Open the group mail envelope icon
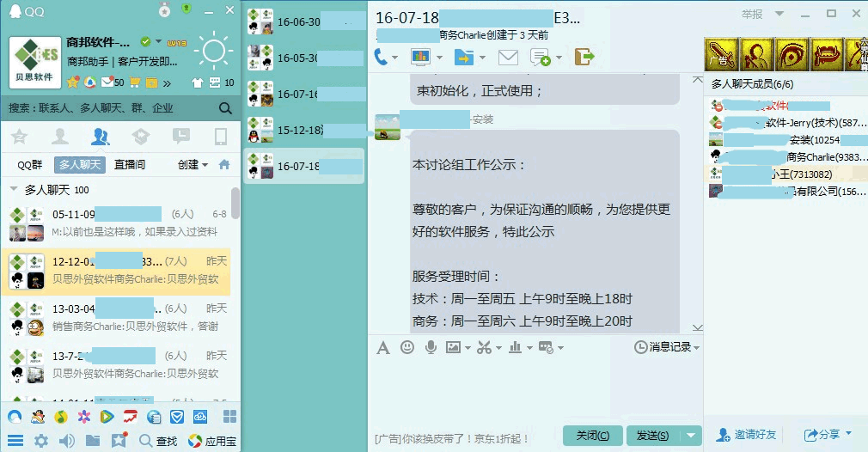Image resolution: width=868 pixels, height=452 pixels. point(508,57)
